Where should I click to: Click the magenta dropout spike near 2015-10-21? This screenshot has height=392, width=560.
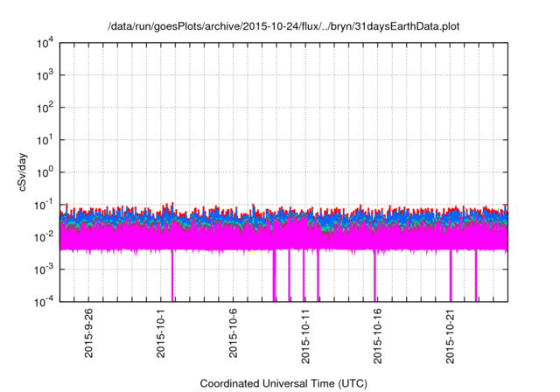point(451,276)
